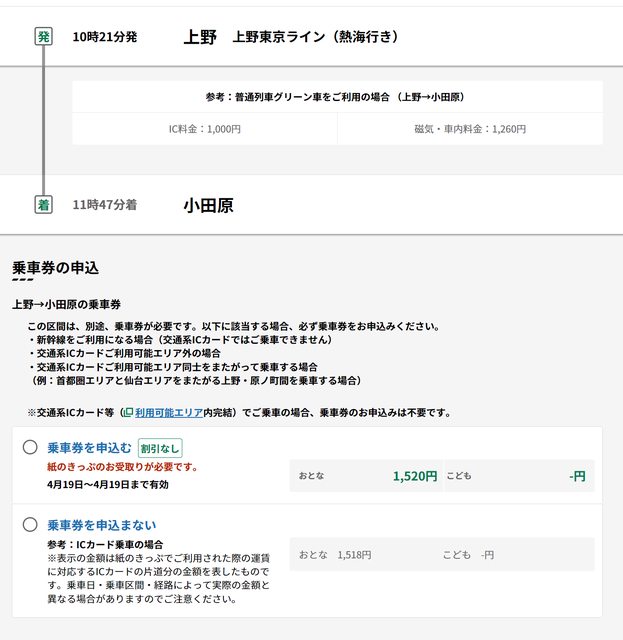Click the IC料金 1,000円 green car cell
The height and width of the screenshot is (640, 623).
click(204, 129)
